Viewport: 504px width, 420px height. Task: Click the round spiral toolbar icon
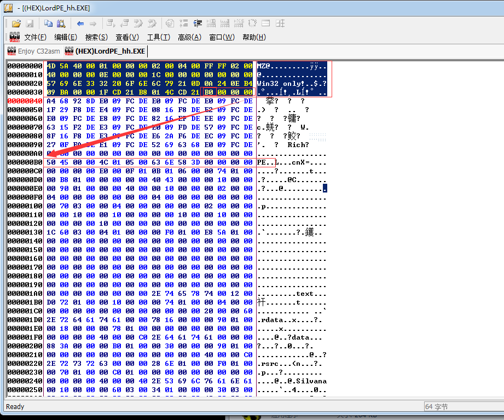tap(170, 23)
